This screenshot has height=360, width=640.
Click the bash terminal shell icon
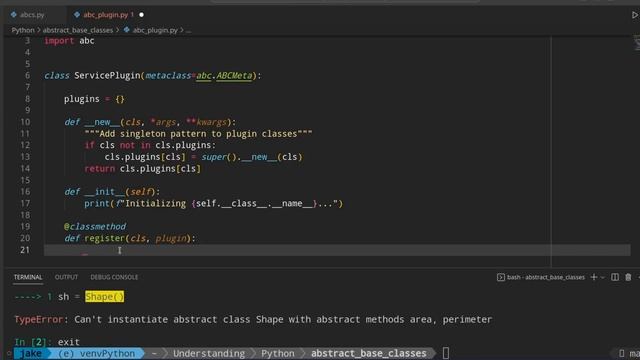click(501, 277)
